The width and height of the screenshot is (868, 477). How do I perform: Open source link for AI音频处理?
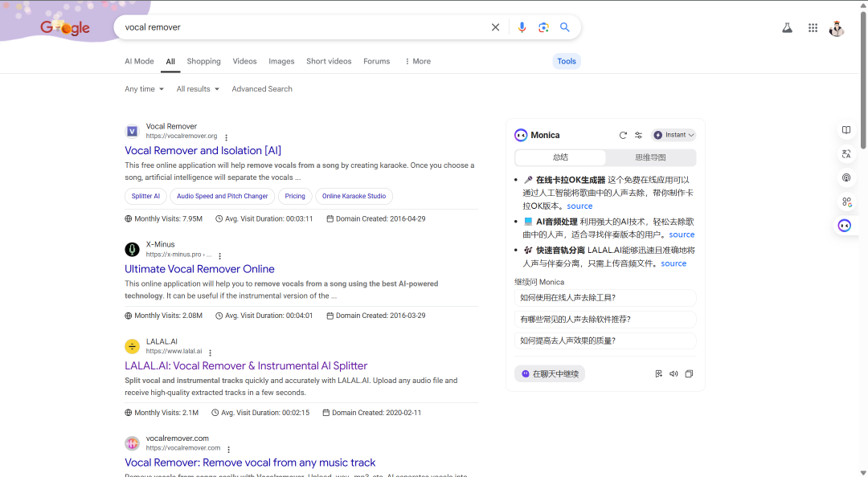pyautogui.click(x=682, y=234)
